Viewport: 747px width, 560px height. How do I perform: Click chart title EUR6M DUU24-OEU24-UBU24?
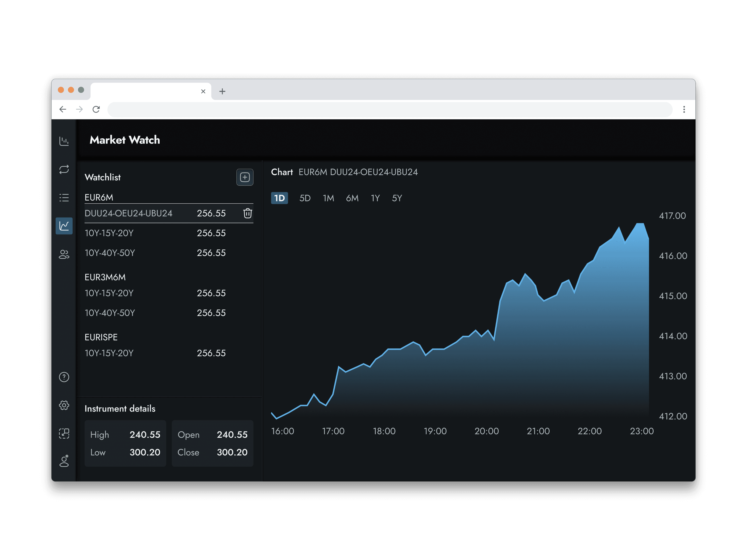click(358, 172)
